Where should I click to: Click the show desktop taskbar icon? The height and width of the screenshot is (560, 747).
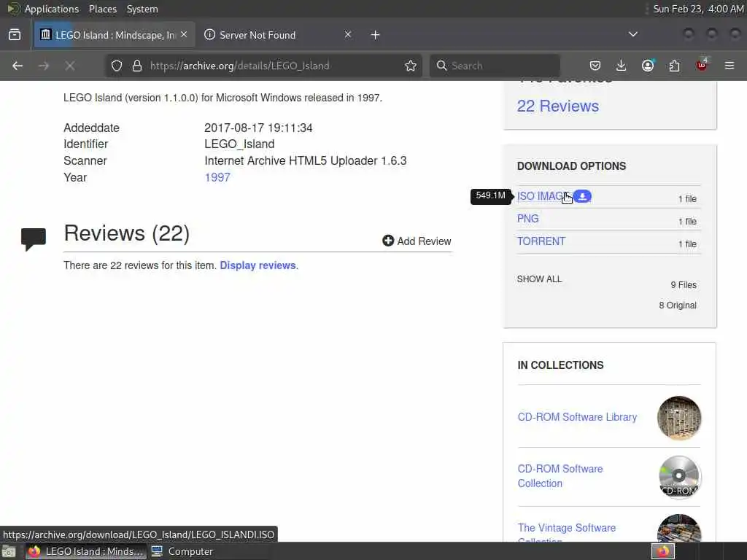tap(9, 552)
